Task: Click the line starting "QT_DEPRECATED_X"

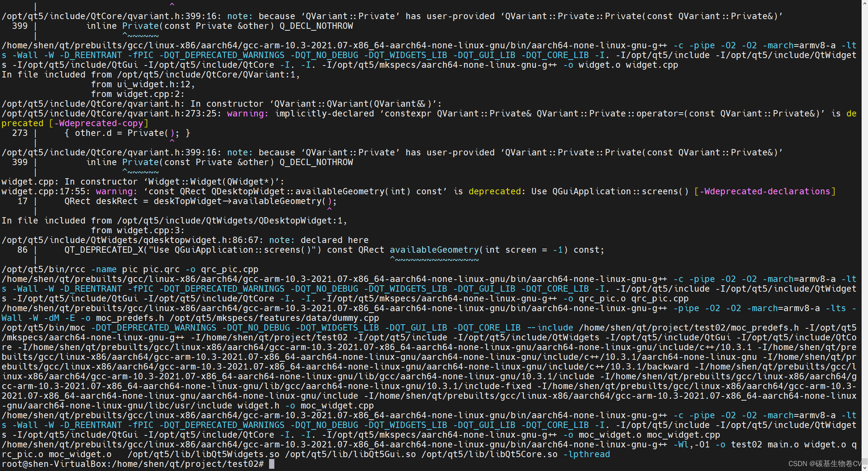Action: coord(334,250)
